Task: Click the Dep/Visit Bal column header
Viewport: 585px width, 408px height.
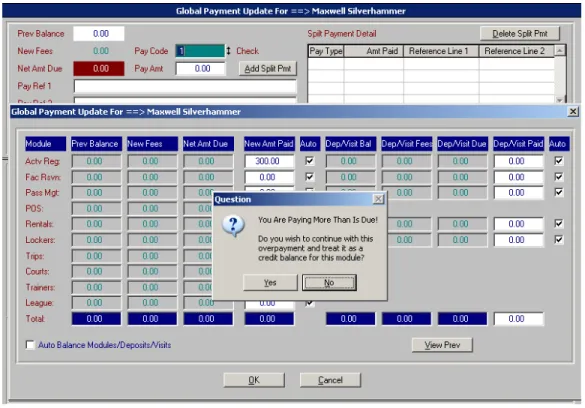Action: pyautogui.click(x=350, y=144)
